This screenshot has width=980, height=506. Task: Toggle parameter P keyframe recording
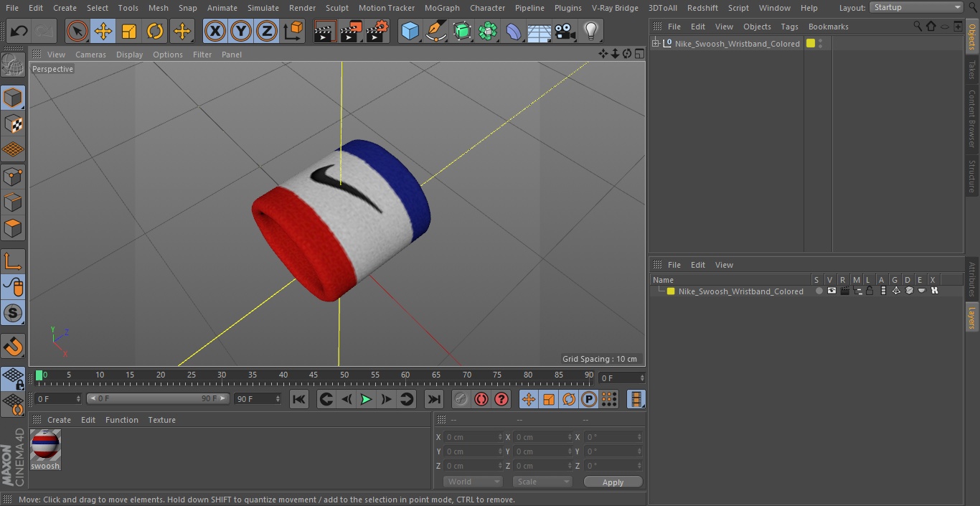pyautogui.click(x=588, y=399)
